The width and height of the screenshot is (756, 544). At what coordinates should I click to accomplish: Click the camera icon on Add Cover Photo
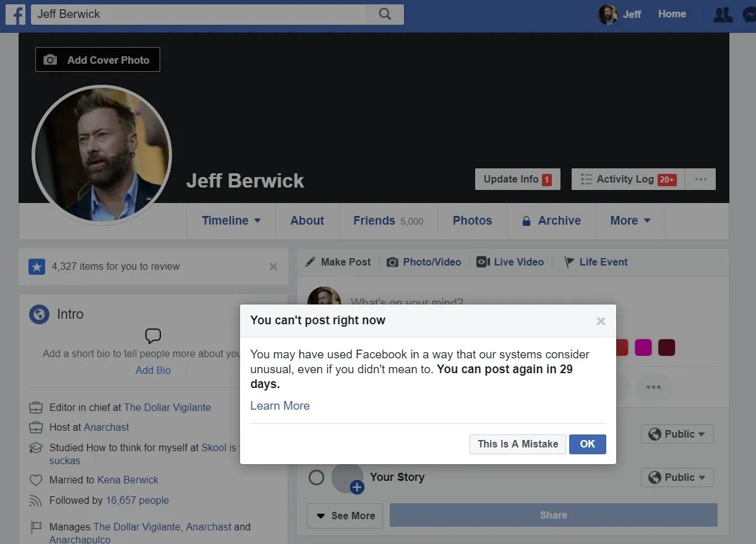point(51,60)
